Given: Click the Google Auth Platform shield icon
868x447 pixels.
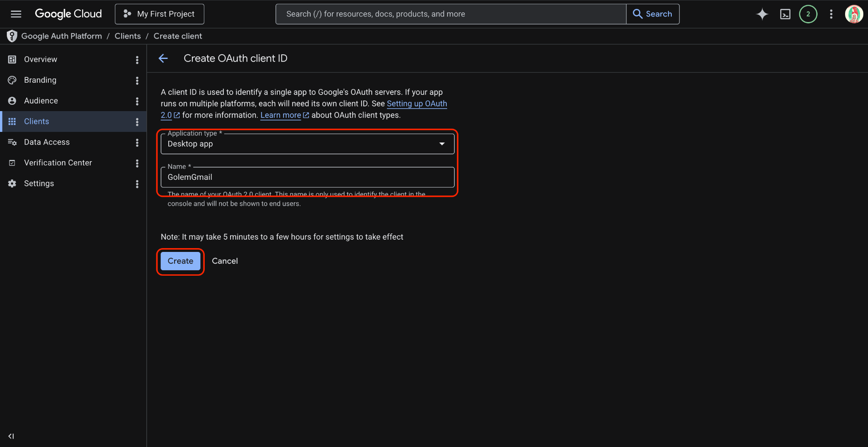Looking at the screenshot, I should click(x=12, y=36).
